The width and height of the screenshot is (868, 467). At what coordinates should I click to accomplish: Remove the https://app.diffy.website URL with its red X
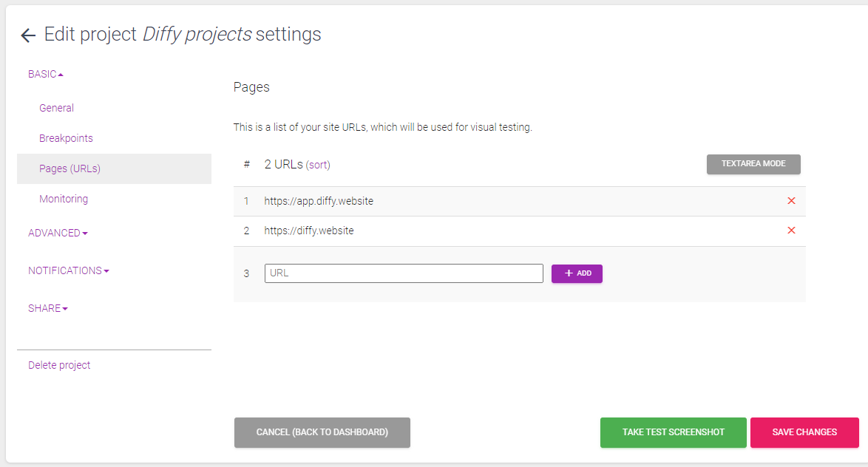coord(791,201)
